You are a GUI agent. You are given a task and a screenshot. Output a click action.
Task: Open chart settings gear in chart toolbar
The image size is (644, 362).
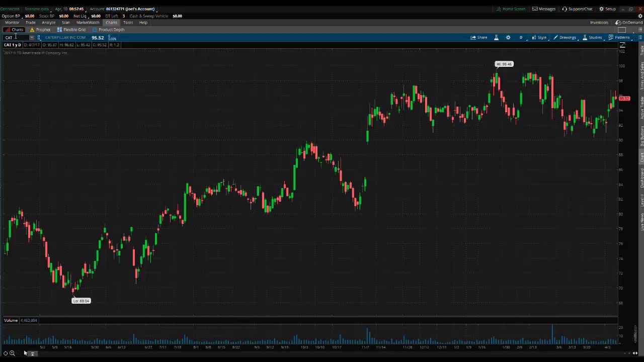pyautogui.click(x=508, y=38)
